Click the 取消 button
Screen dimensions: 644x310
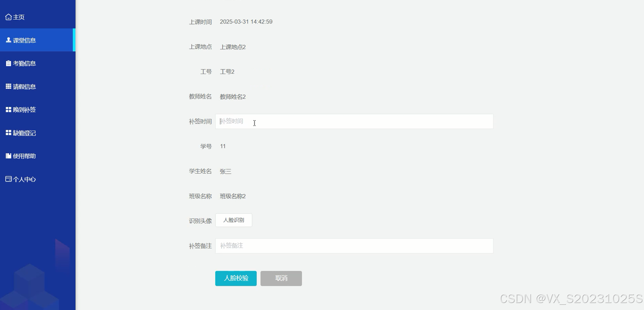tap(281, 278)
